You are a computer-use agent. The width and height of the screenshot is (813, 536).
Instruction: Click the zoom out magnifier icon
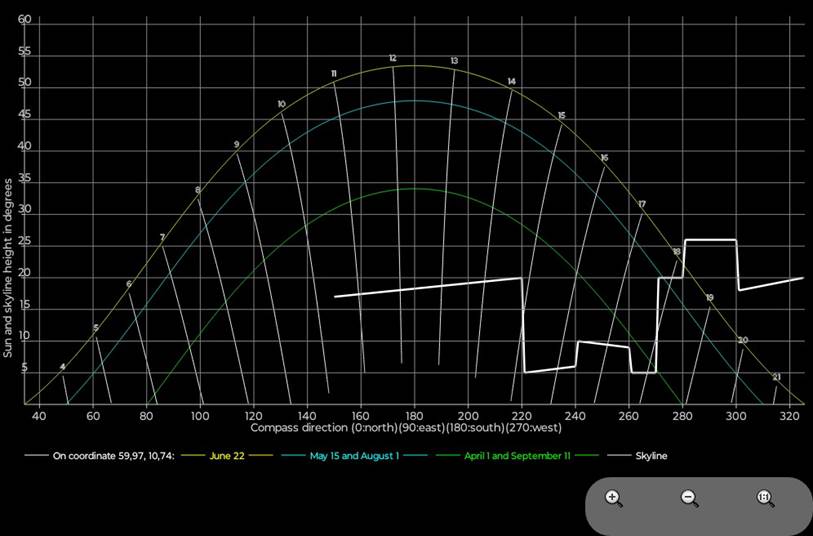point(689,498)
